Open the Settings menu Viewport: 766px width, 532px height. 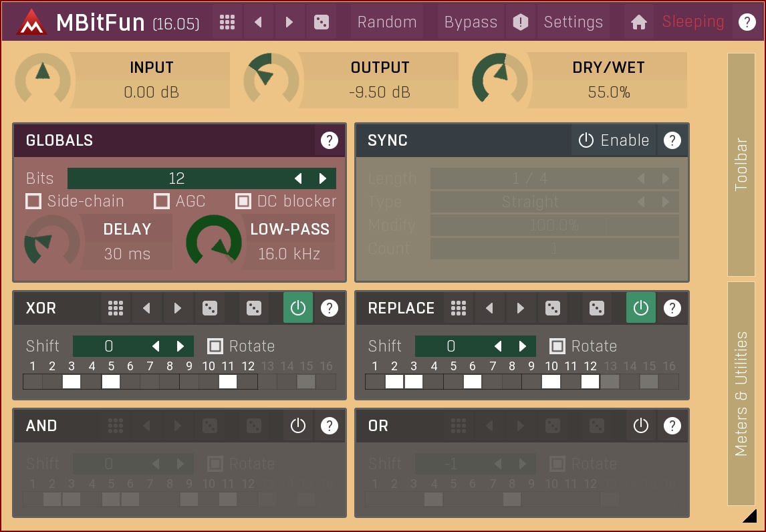573,22
